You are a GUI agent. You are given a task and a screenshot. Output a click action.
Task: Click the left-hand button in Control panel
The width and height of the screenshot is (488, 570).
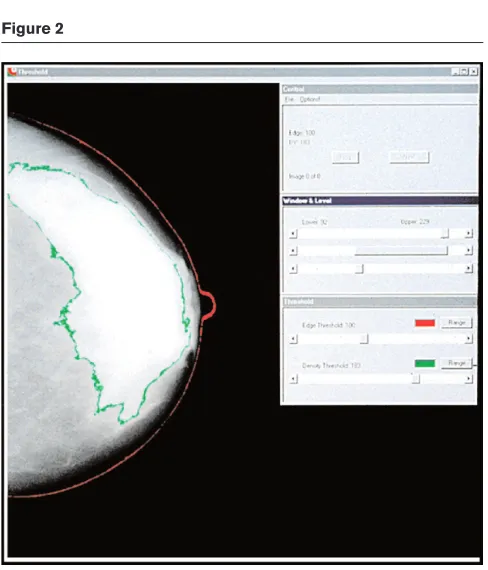point(345,157)
